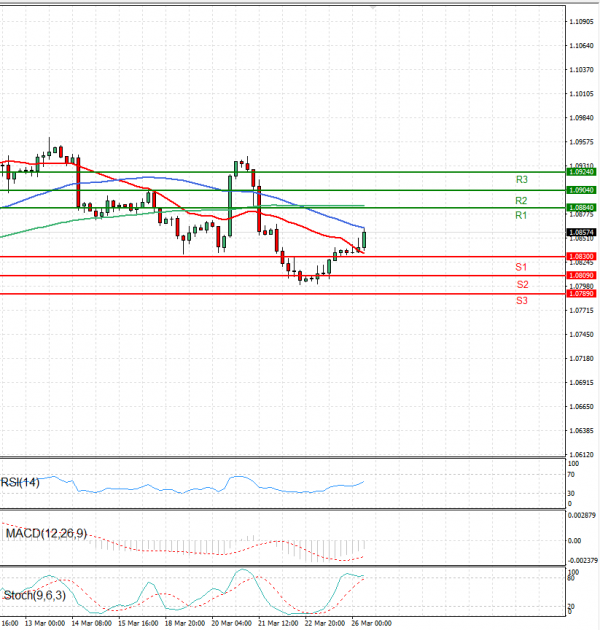Click the 26 Mar 00:00 time label
The width and height of the screenshot is (600, 630).
[371, 623]
